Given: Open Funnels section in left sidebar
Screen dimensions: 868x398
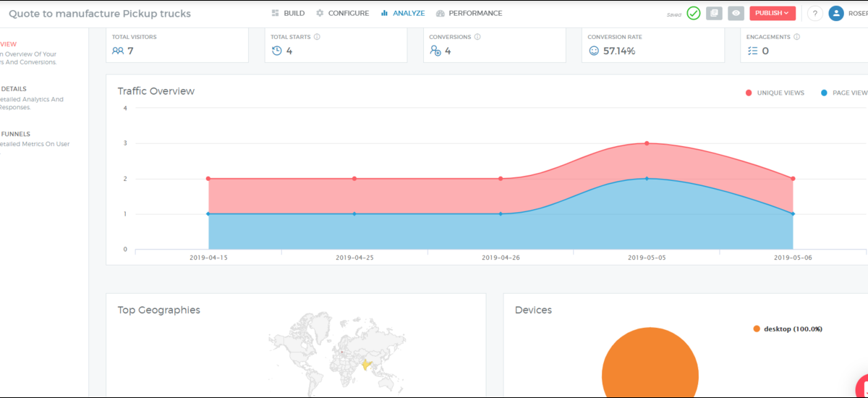Looking at the screenshot, I should [x=15, y=134].
